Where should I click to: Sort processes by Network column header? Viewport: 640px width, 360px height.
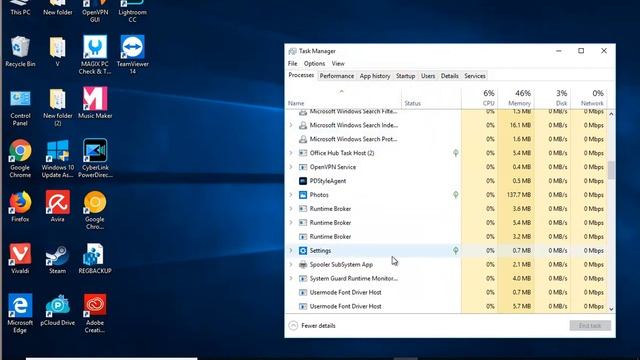[589, 98]
